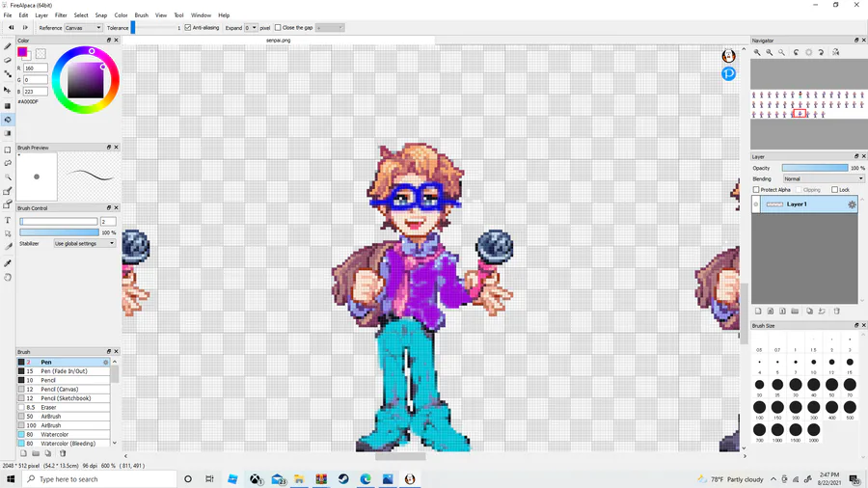
Task: Select the Watercolor (Bleeding) brush
Action: [x=64, y=444]
